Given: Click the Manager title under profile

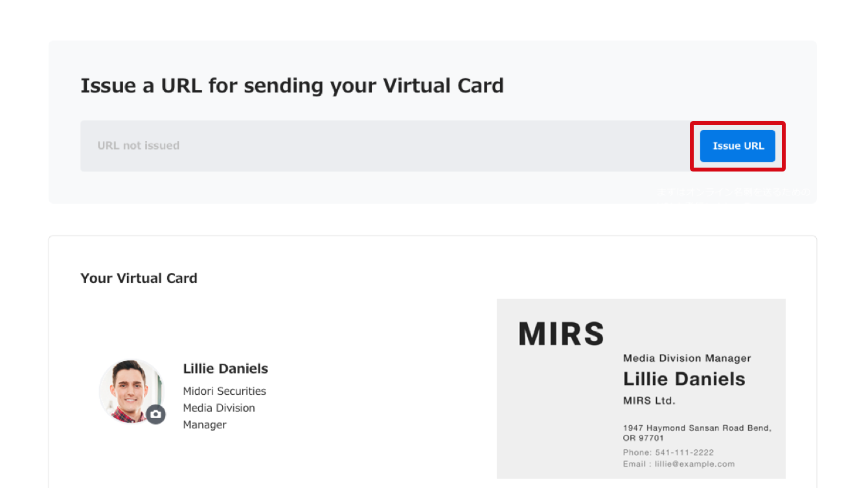Looking at the screenshot, I should pyautogui.click(x=205, y=425).
